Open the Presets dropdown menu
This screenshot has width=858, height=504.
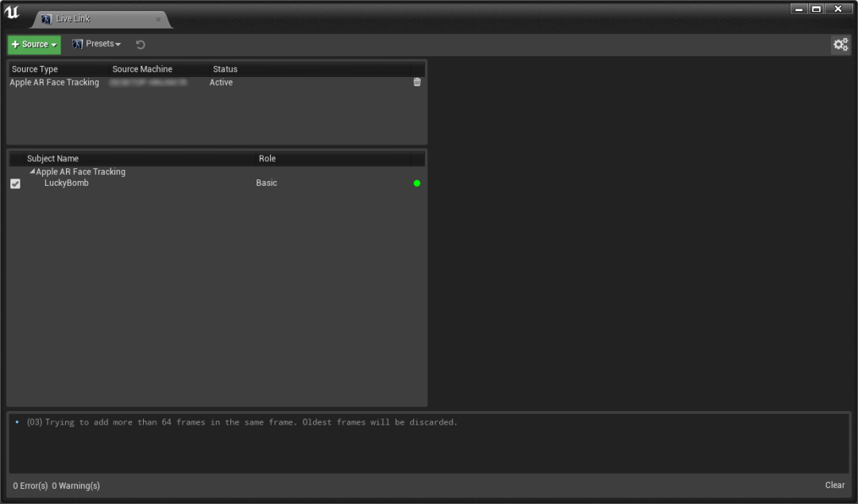(x=96, y=44)
